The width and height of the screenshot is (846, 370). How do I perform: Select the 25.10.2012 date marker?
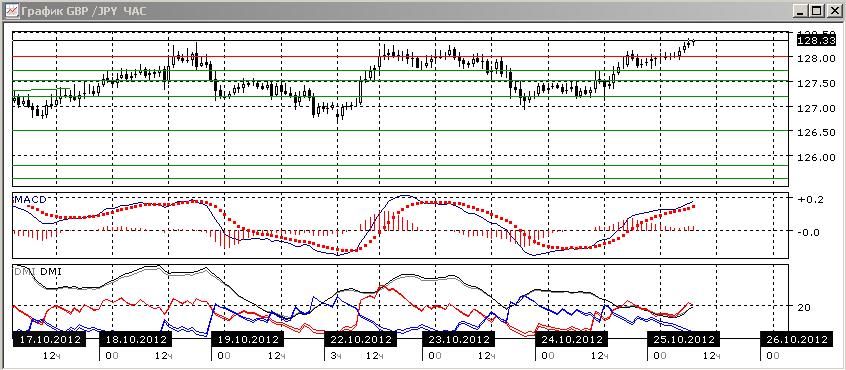683,339
